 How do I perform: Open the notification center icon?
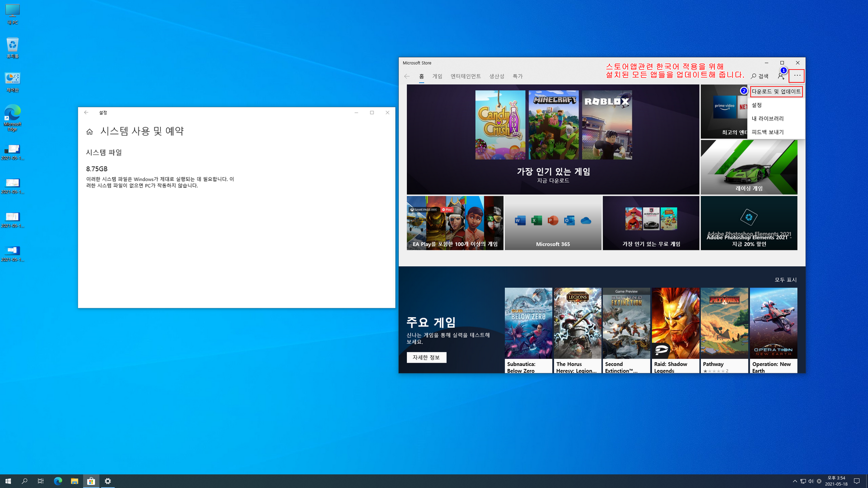pyautogui.click(x=856, y=481)
